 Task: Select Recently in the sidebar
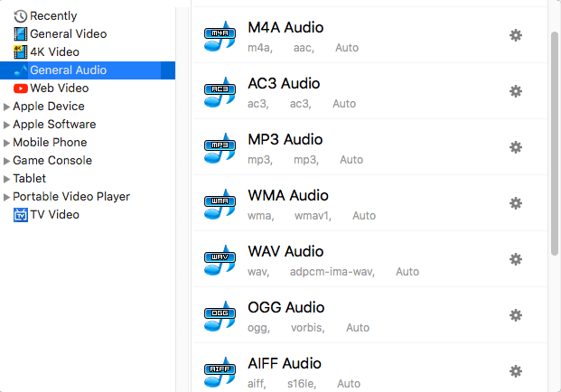coord(52,16)
